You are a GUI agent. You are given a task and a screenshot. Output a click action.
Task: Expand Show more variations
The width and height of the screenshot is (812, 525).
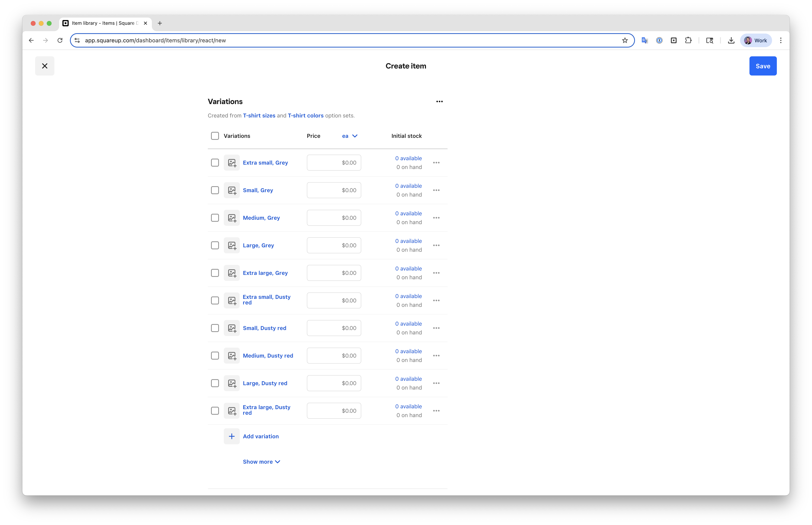coord(261,462)
